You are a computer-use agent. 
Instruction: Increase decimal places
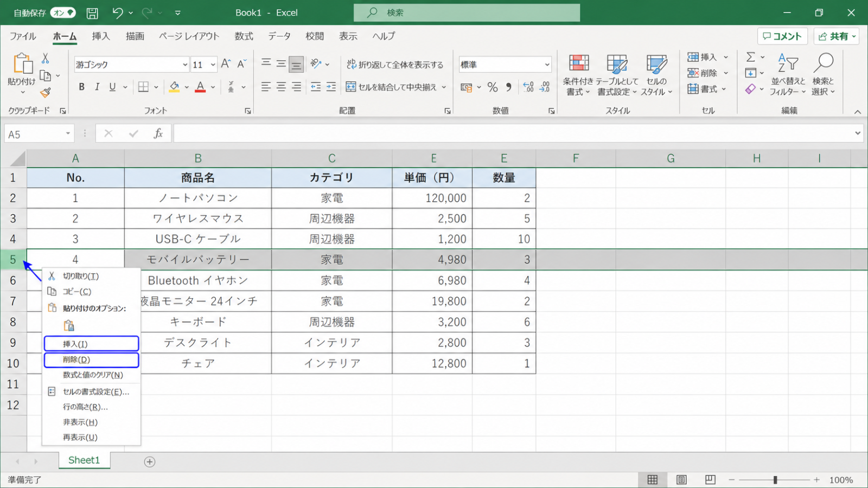(528, 87)
